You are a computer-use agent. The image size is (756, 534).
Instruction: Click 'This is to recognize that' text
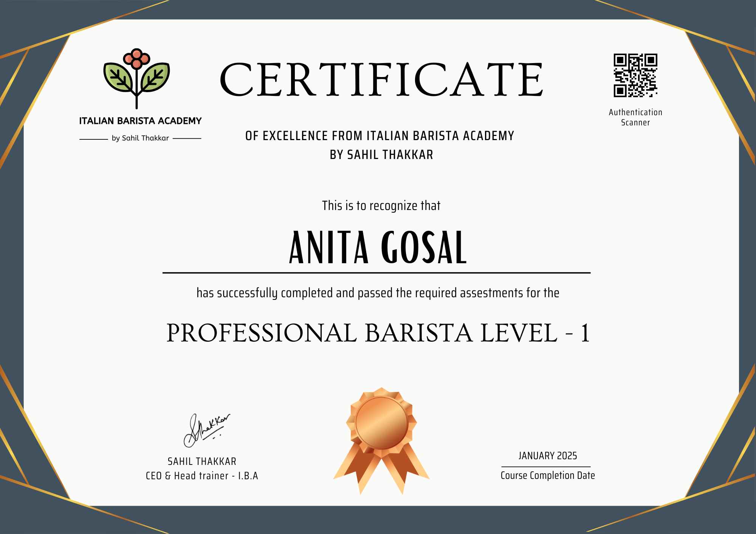pos(381,206)
